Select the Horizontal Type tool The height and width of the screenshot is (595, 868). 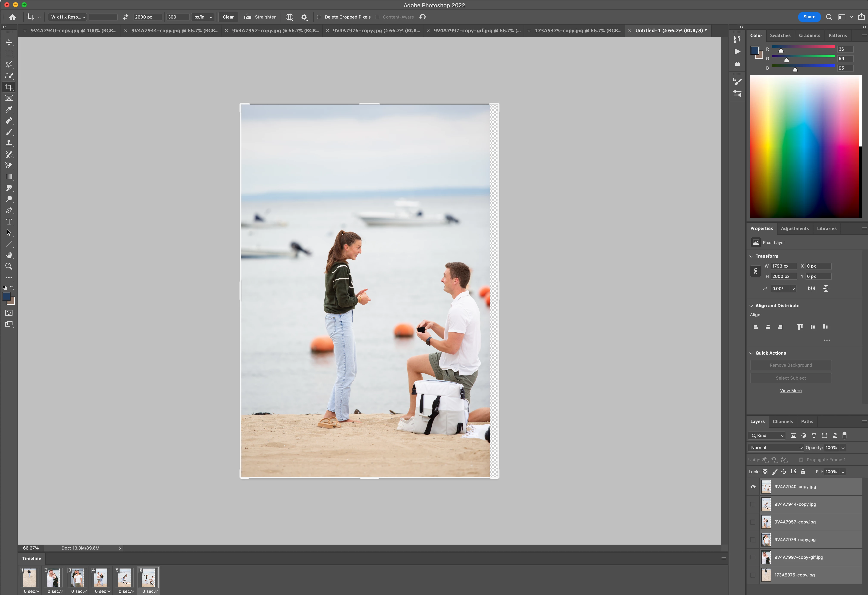(9, 222)
